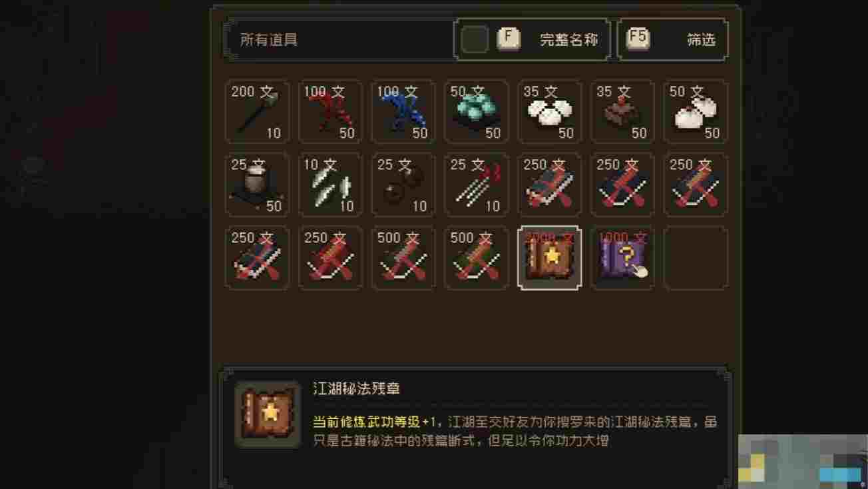Select the 2000文 star book in the grid
Image resolution: width=868 pixels, height=489 pixels.
pyautogui.click(x=550, y=258)
